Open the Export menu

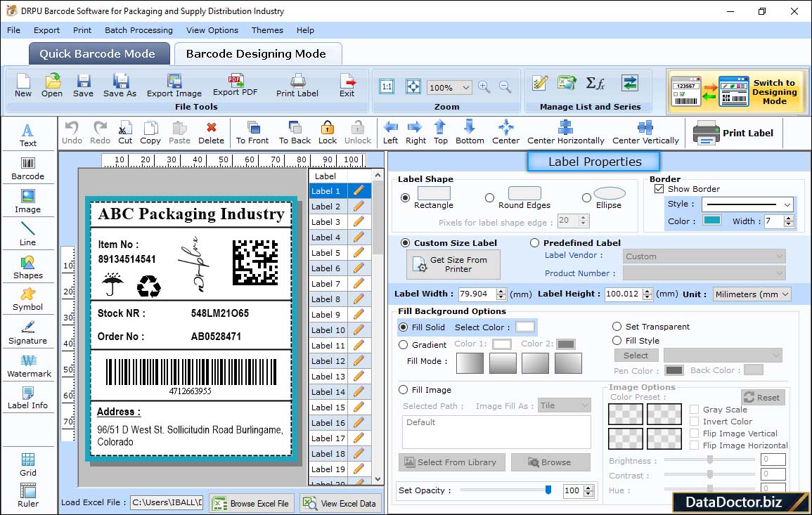tap(46, 30)
